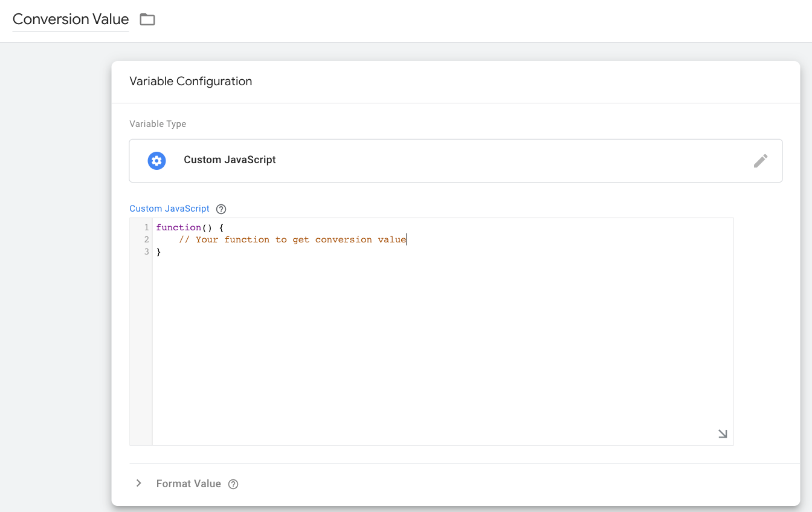
Task: Open help next to Format Value
Action: tap(234, 484)
